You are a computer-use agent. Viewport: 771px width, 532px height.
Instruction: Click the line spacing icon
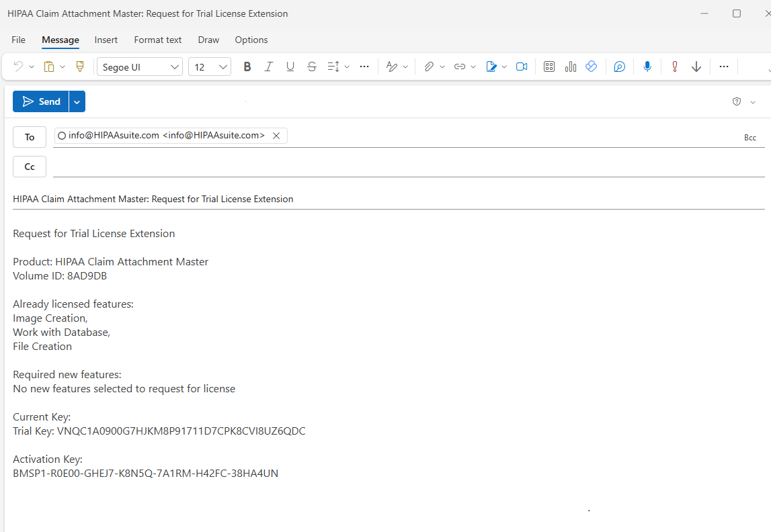[333, 66]
